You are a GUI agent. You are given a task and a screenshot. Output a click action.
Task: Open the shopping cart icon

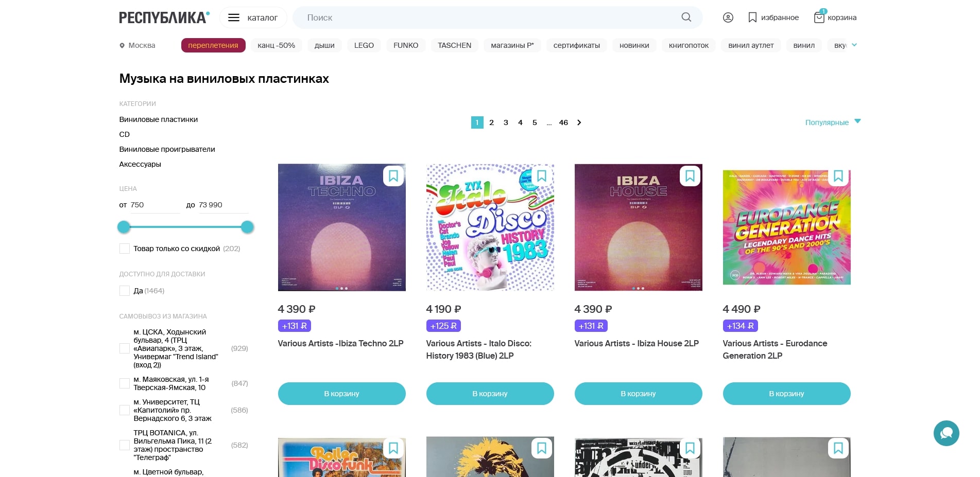click(x=819, y=17)
